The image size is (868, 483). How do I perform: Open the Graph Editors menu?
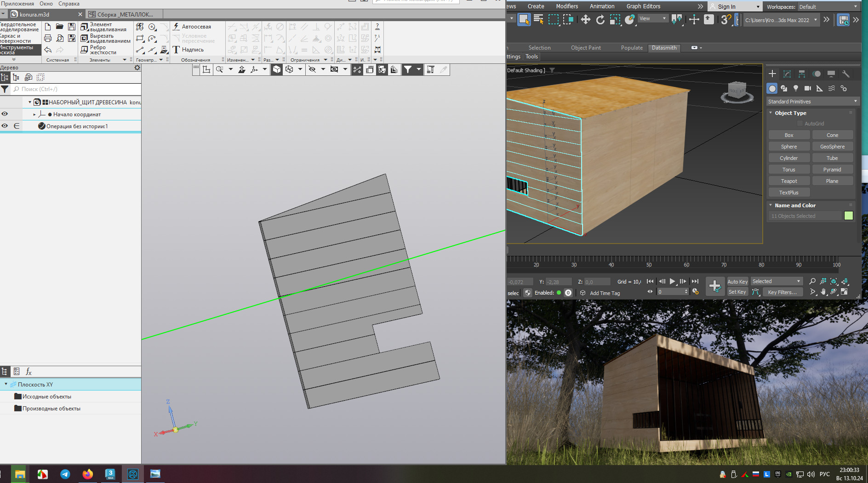[643, 6]
